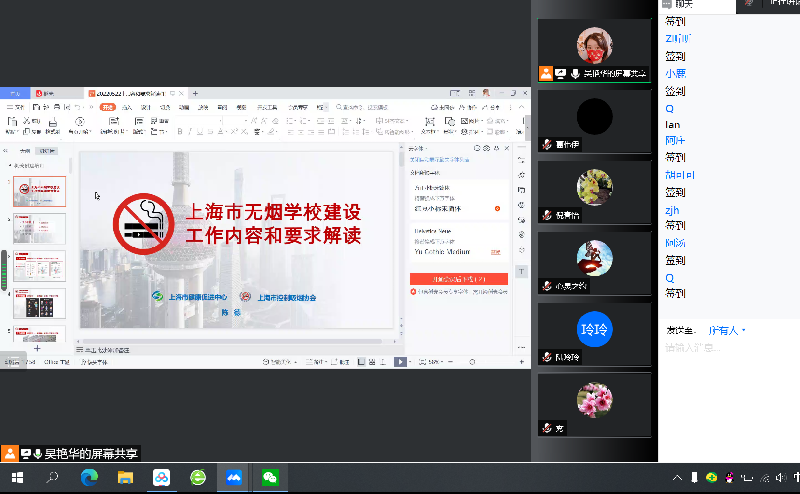Open the Insert ribbon tab next to 开始
The image size is (800, 494).
click(x=127, y=107)
